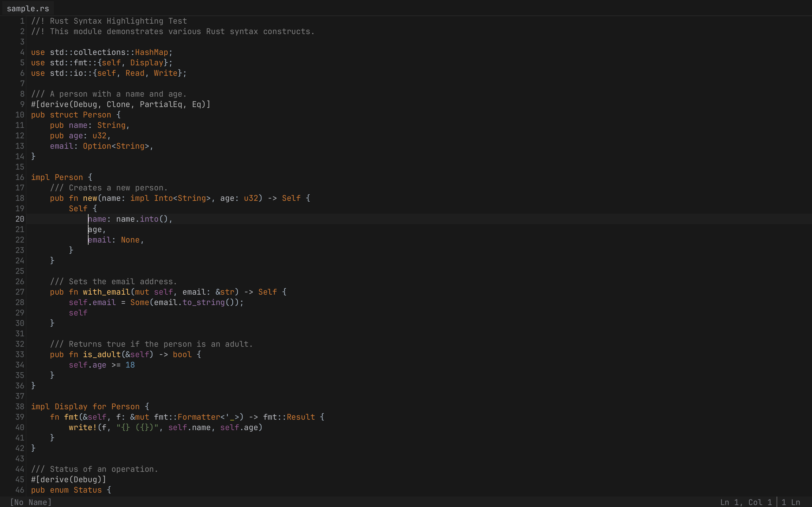Viewport: 812px width, 507px height.
Task: Click the 1 Ln line count indicator
Action: [790, 502]
